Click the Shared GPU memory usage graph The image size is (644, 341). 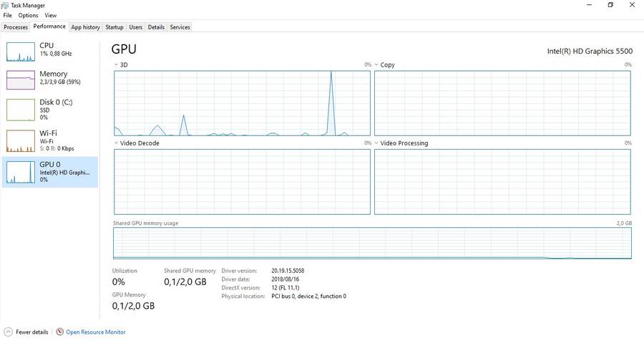(x=372, y=244)
